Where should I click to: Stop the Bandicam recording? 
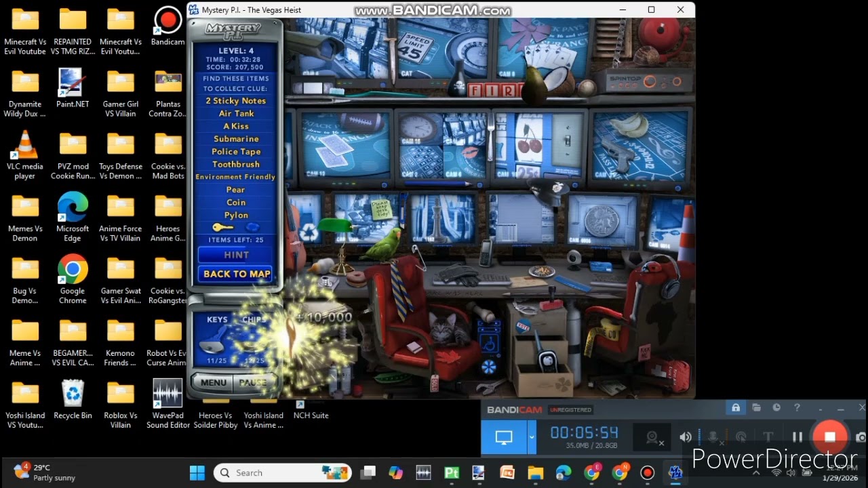click(x=830, y=437)
